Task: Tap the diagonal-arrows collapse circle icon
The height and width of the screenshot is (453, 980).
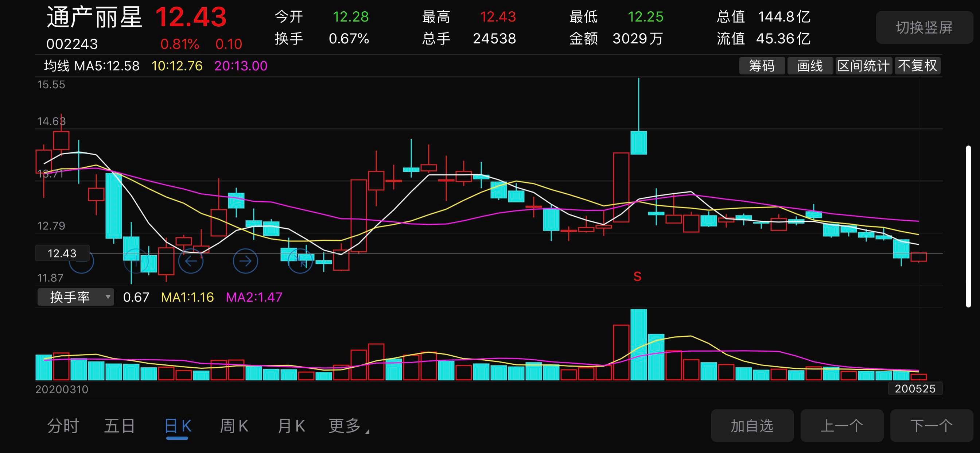Action: pos(300,261)
